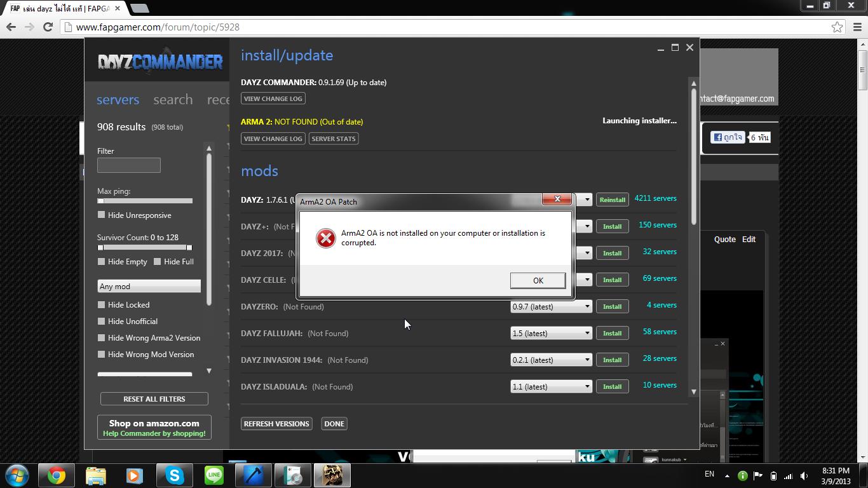Click Reset All Filters
Viewport: 868px width, 488px height.
(x=154, y=399)
